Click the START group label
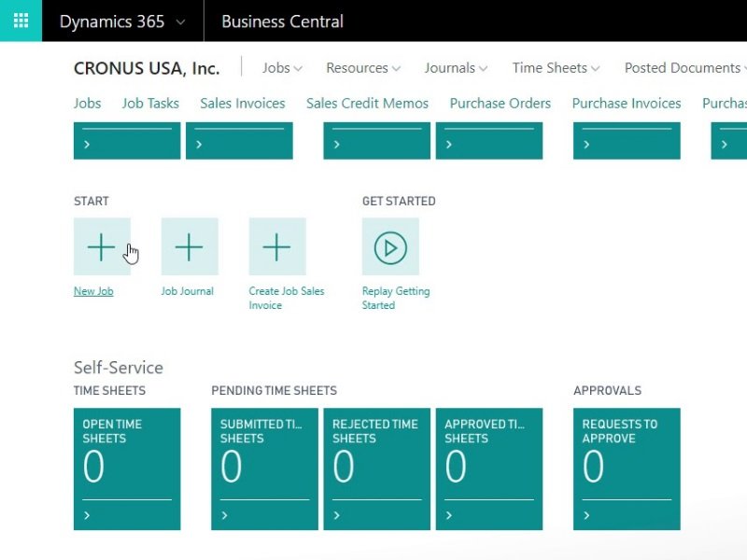This screenshot has width=747, height=560. point(92,201)
